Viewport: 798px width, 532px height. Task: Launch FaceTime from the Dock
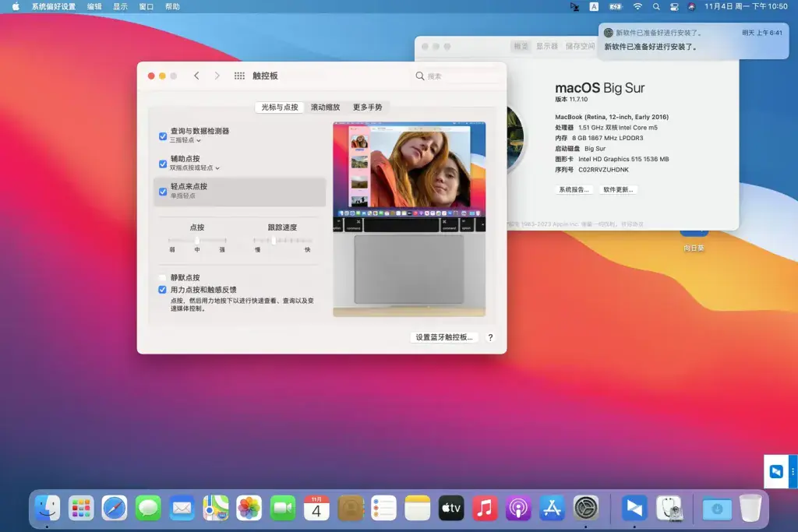282,508
